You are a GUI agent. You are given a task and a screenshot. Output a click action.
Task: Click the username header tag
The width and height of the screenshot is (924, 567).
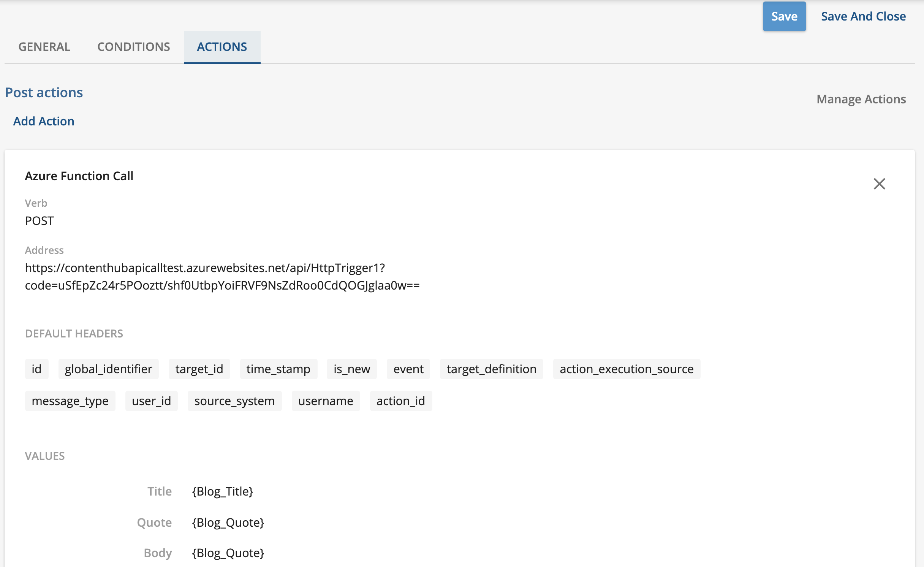[x=326, y=401]
